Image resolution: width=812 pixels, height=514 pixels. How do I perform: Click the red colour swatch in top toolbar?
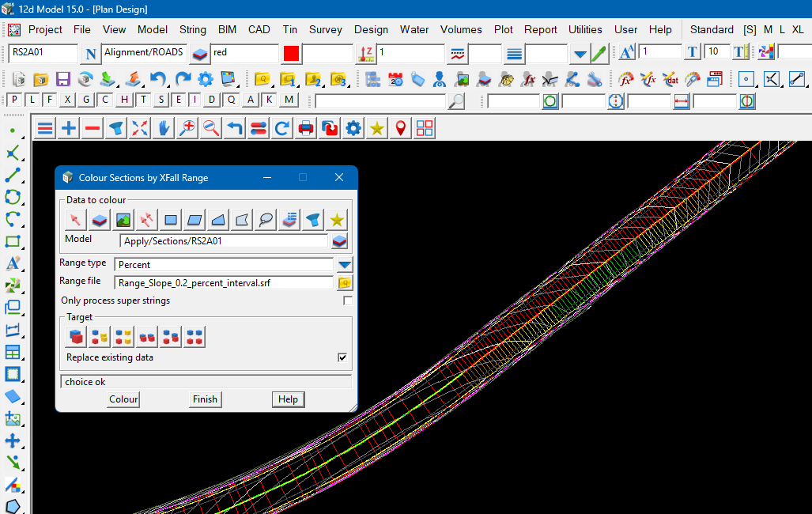point(291,54)
